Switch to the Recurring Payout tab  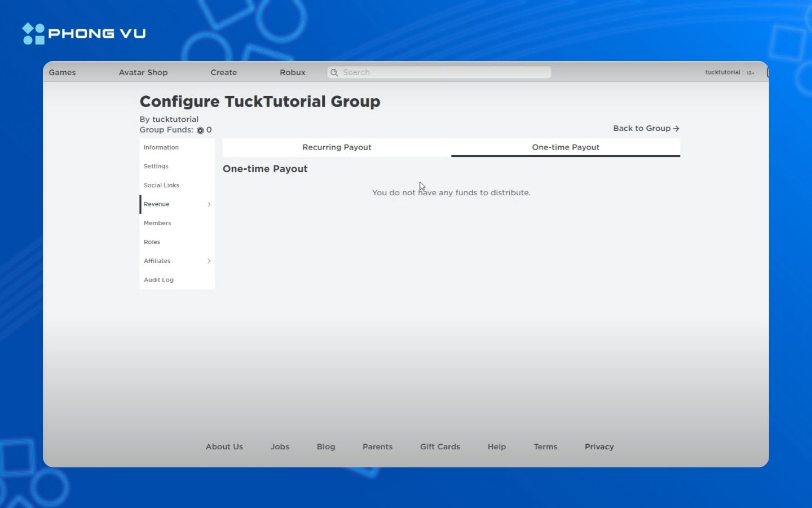pos(337,147)
